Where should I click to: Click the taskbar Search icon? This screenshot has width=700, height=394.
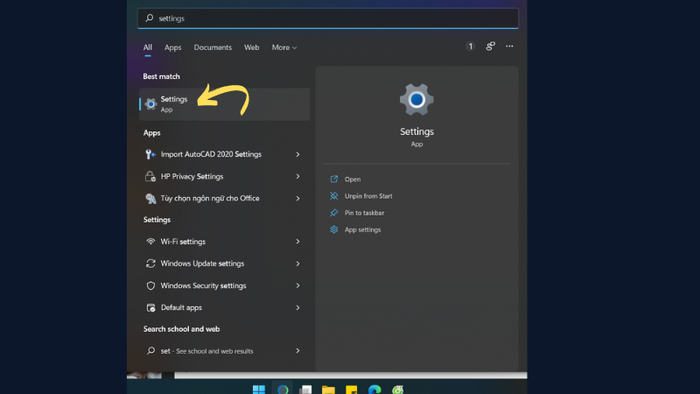point(283,389)
